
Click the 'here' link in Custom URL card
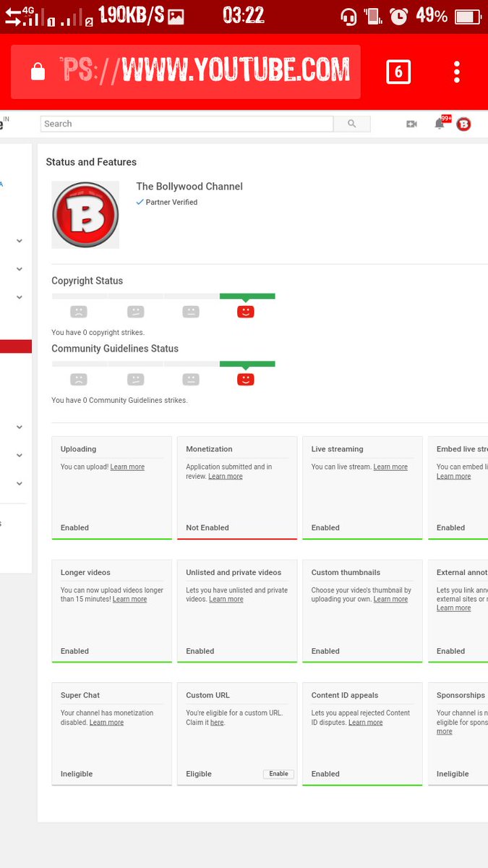[x=217, y=723]
